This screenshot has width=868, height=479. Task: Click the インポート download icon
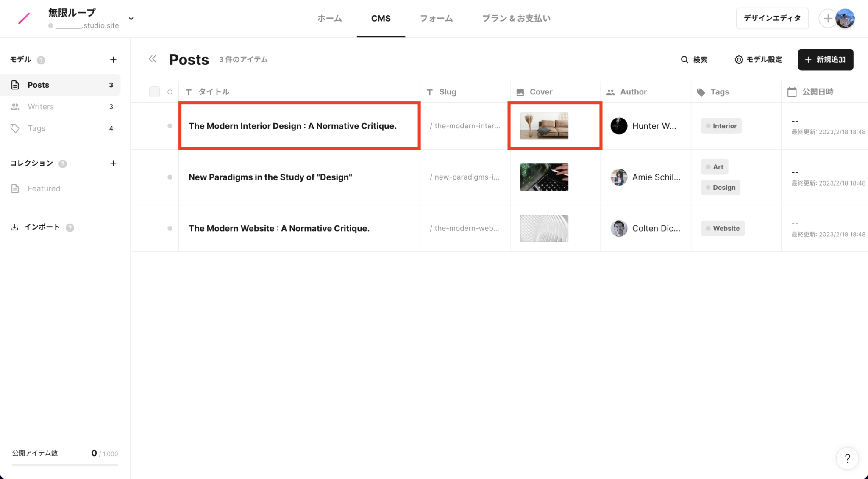pos(14,227)
